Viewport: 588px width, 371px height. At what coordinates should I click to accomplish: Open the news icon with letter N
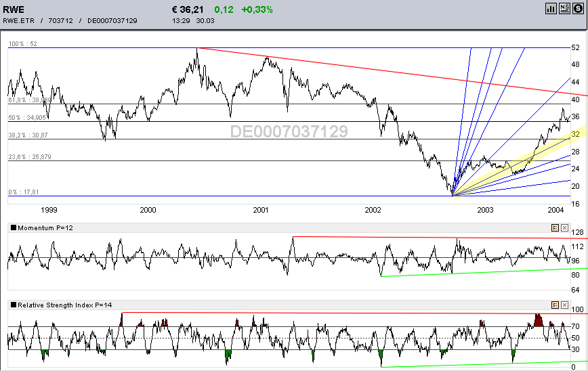(x=564, y=9)
